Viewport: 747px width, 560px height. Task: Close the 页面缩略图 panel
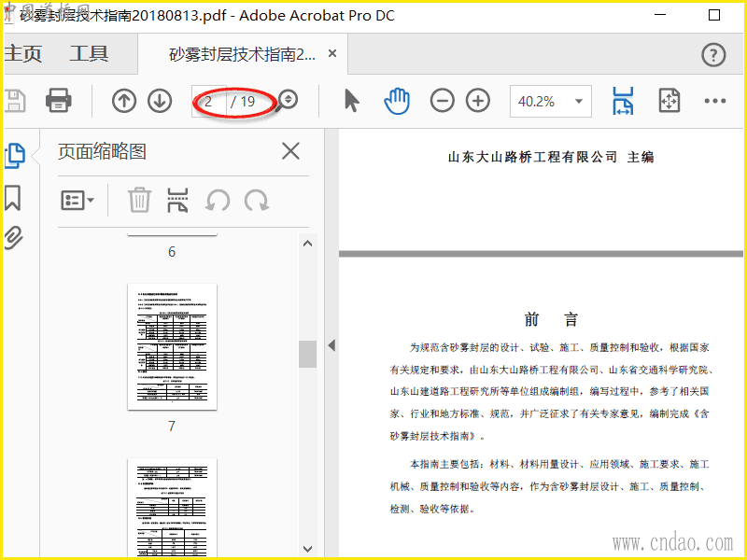[x=290, y=151]
